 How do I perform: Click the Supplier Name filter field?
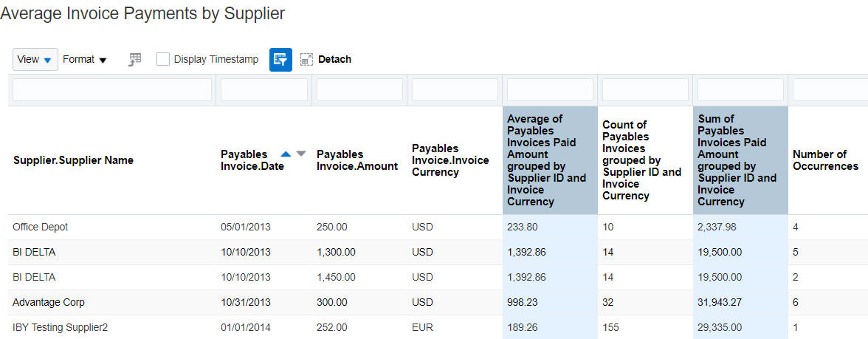click(112, 90)
